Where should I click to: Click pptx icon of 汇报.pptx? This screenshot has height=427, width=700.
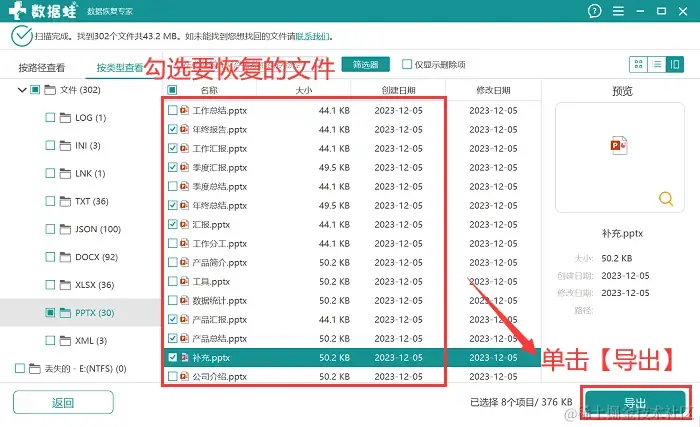click(184, 224)
